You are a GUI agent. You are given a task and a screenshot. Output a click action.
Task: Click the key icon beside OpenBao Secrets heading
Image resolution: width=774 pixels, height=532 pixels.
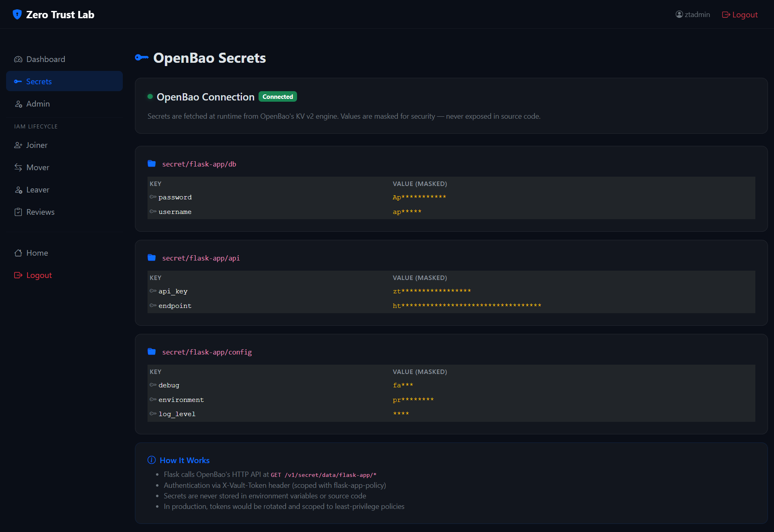[142, 58]
